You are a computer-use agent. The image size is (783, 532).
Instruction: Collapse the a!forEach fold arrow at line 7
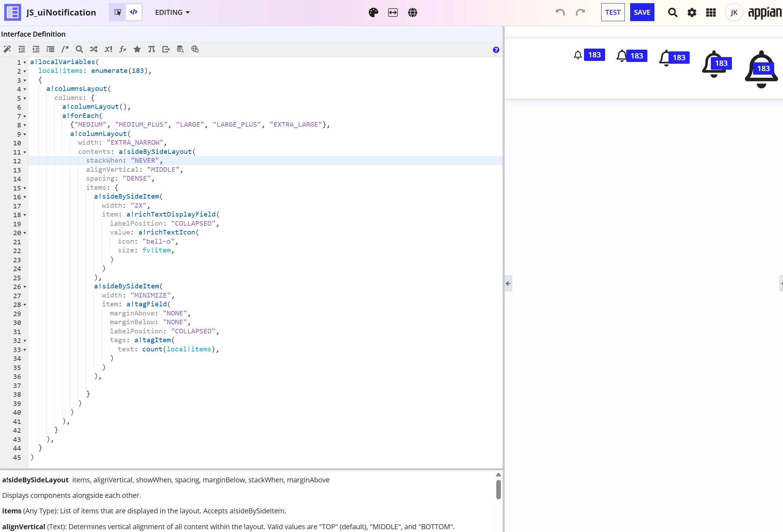point(25,116)
